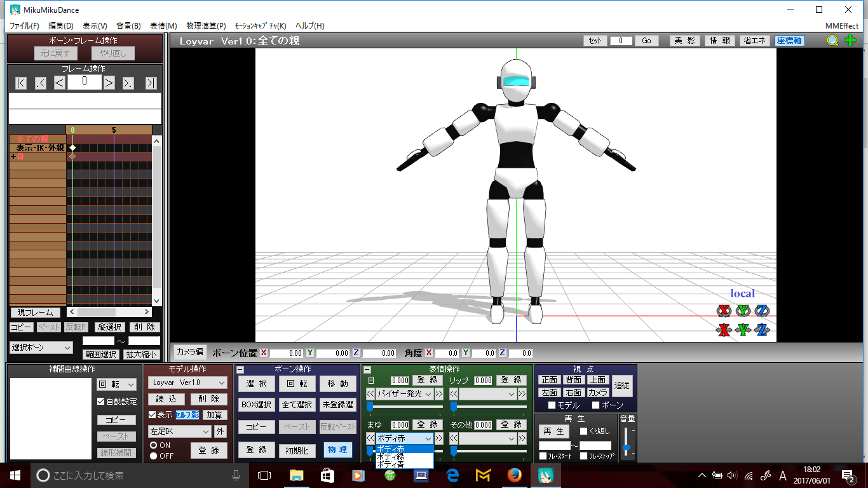Toggle the フレ・スタート checkbox
Viewport: 868px width, 488px height.
coord(543,456)
